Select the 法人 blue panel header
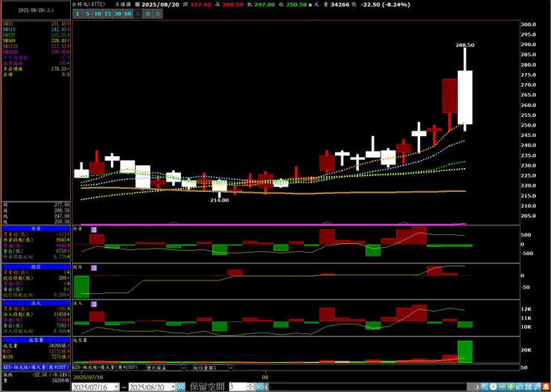The width and height of the screenshot is (551, 392). coord(36,303)
